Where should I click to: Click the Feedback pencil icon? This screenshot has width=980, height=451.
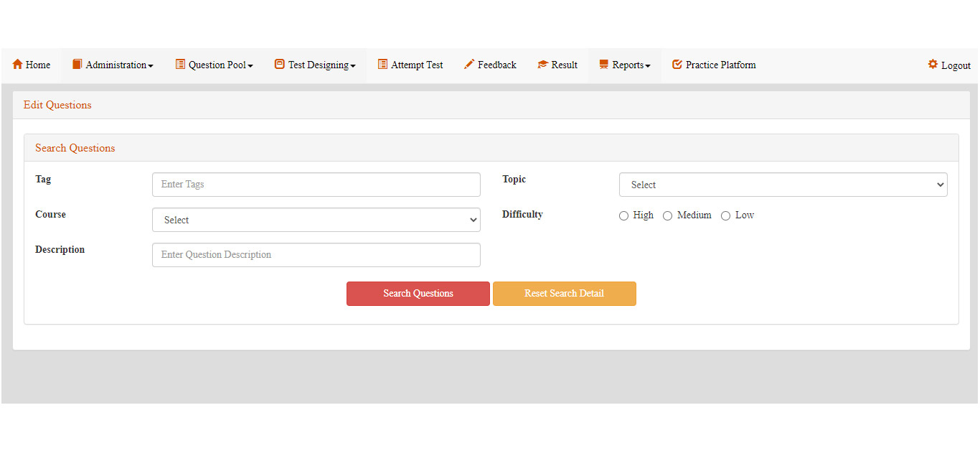click(x=469, y=65)
